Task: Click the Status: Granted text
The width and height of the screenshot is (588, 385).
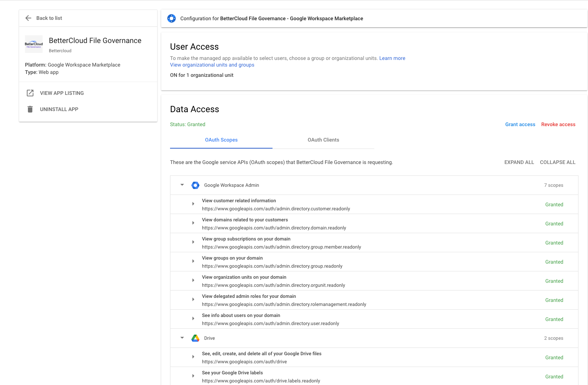Action: click(188, 124)
